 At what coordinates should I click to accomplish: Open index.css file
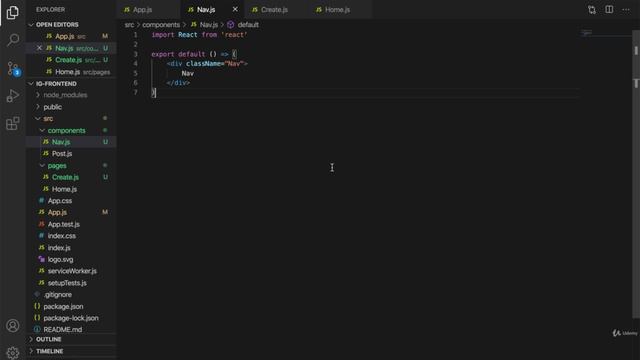[x=71, y=236]
